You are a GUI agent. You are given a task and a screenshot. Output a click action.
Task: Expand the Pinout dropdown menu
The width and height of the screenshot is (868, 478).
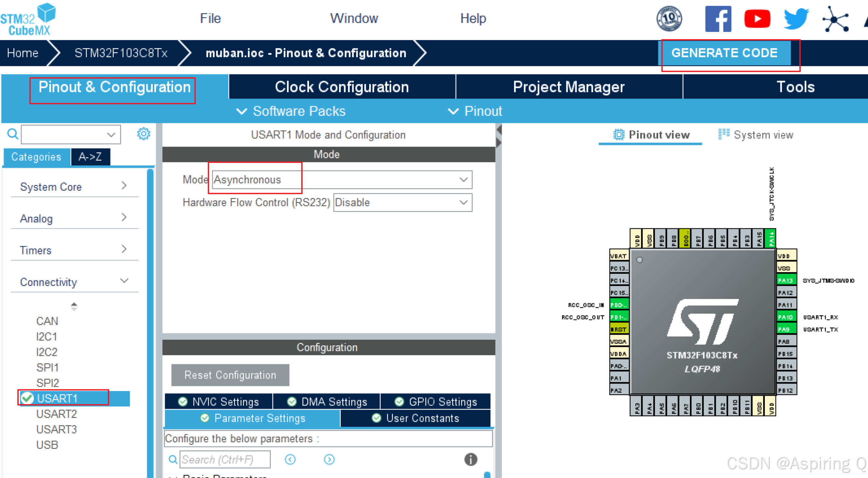pos(475,111)
